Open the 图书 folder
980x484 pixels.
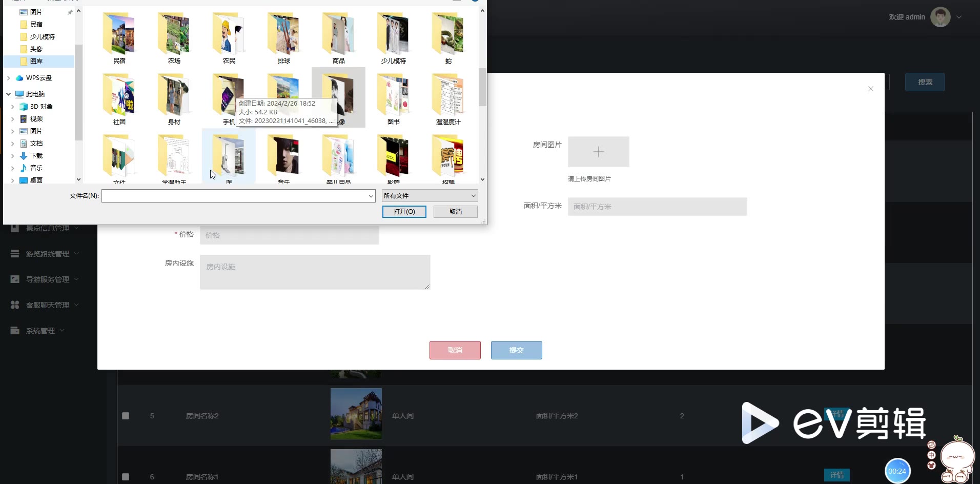tap(394, 98)
